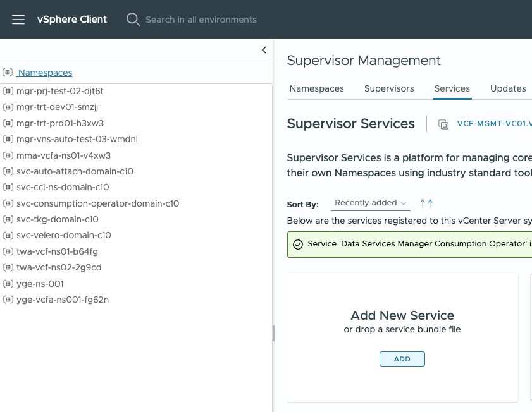Image resolution: width=532 pixels, height=412 pixels.
Task: Switch to the Namespaces tab
Action: (317, 88)
